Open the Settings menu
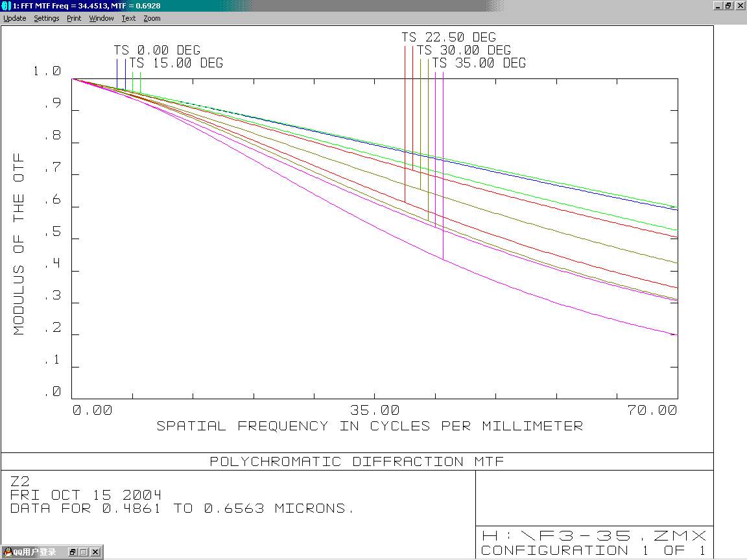 47,18
